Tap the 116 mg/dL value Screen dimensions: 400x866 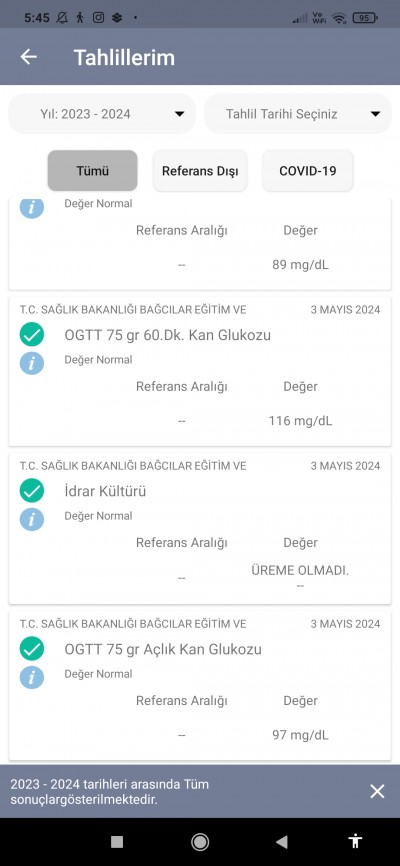click(x=301, y=421)
